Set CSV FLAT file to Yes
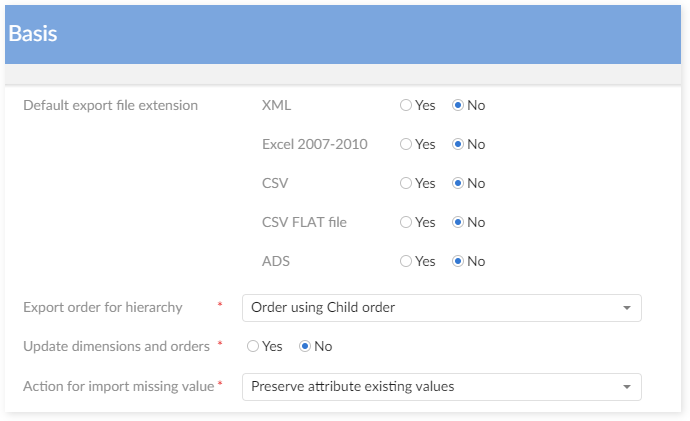The width and height of the screenshot is (690, 421). 406,222
